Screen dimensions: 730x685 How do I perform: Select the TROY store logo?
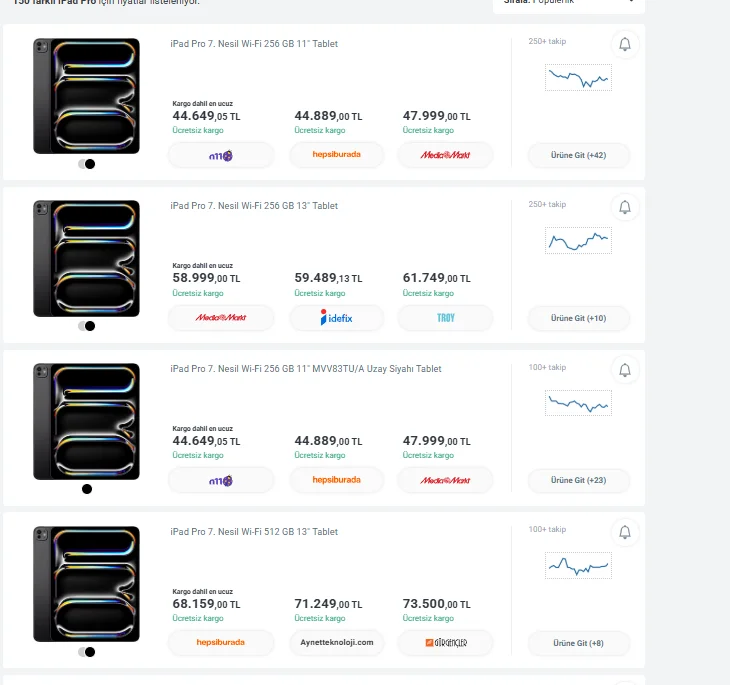coord(445,318)
